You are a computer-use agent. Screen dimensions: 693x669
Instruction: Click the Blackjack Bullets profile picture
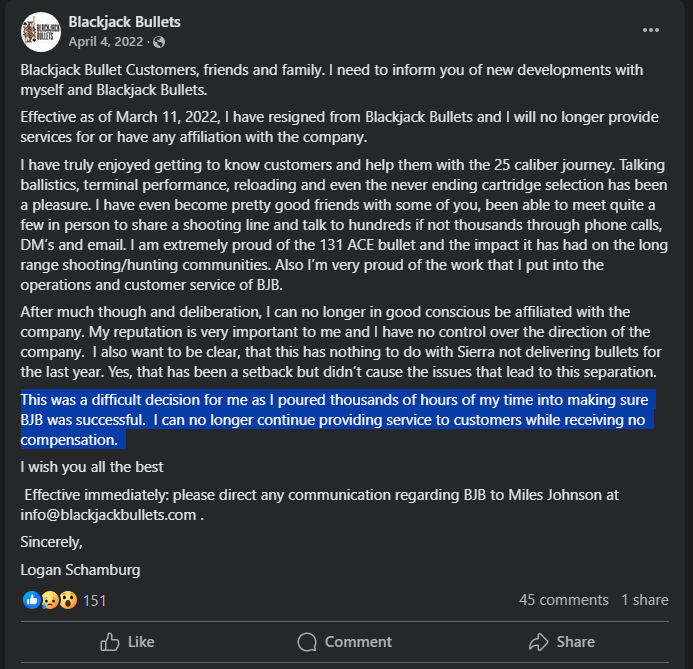pos(40,32)
